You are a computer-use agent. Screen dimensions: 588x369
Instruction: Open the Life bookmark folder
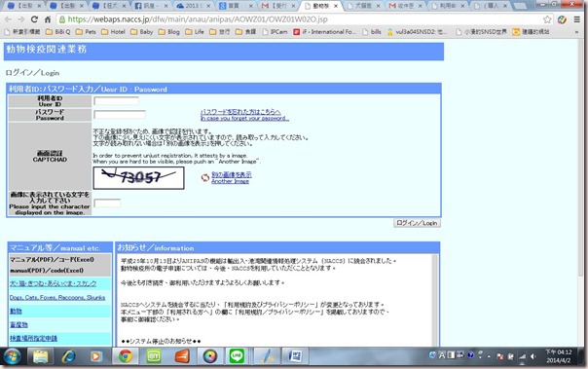[195, 32]
